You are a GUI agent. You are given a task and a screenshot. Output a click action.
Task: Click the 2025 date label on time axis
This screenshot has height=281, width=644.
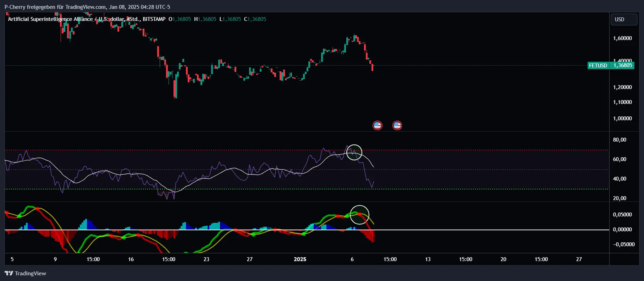[x=300, y=259]
